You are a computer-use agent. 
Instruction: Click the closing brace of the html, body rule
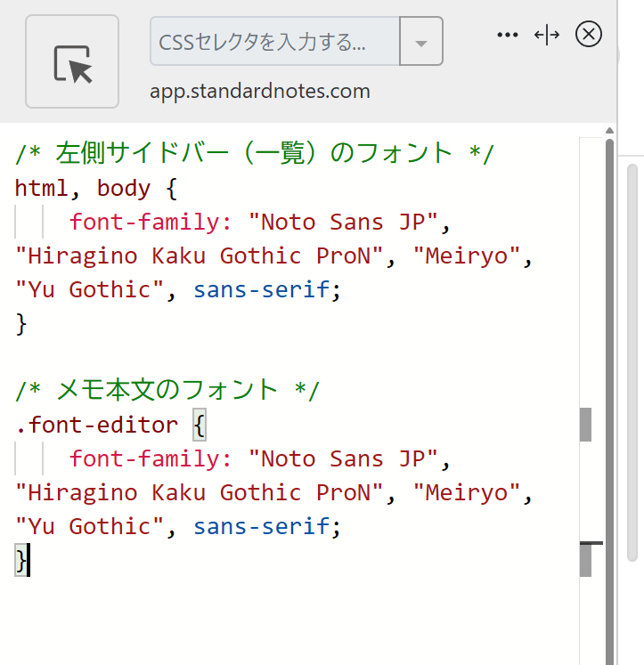point(21,324)
